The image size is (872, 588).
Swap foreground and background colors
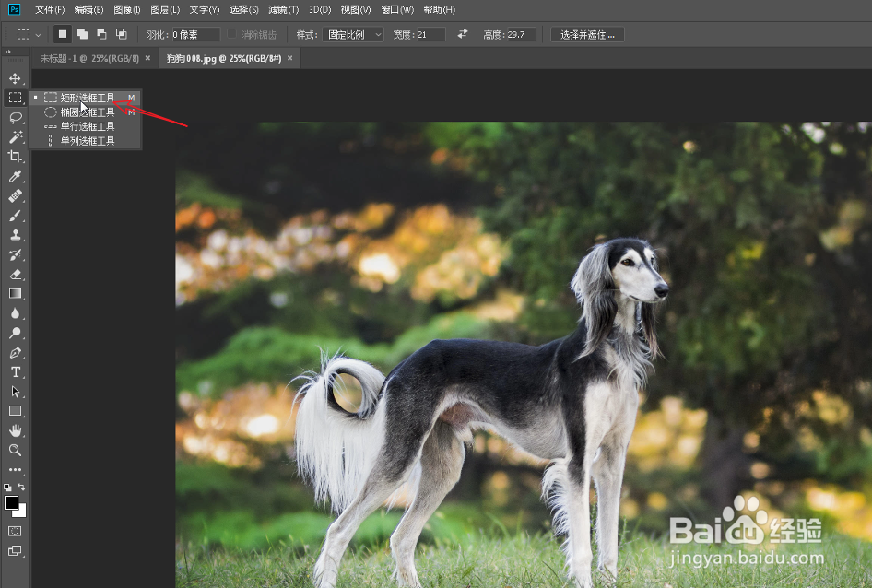tap(21, 487)
